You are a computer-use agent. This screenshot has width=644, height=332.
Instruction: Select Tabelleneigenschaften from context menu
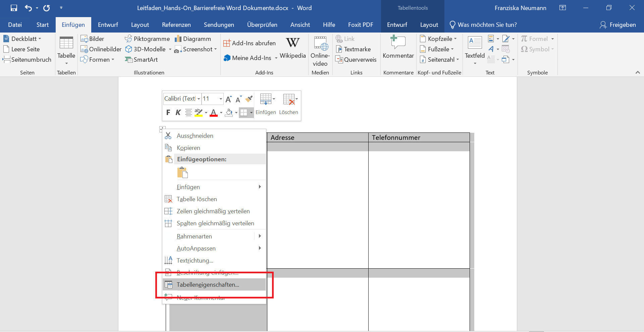tap(208, 285)
